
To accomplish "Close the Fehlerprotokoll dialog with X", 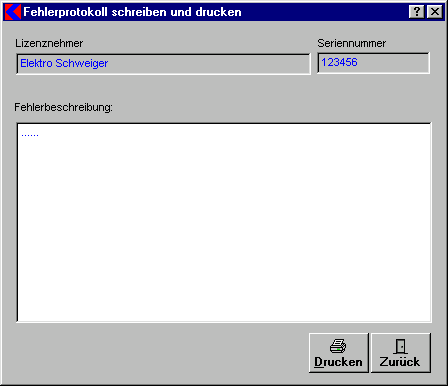I will click(435, 12).
